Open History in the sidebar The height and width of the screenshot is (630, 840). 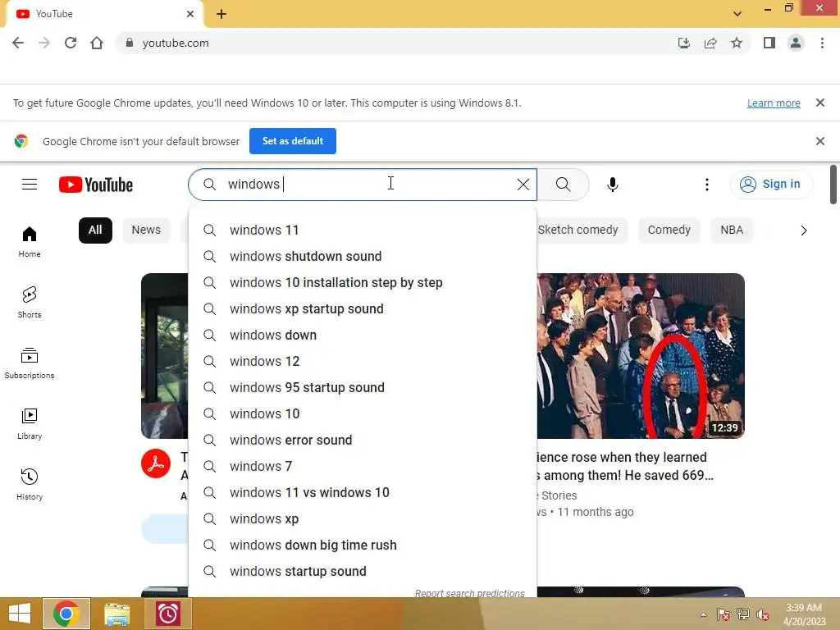click(x=30, y=484)
